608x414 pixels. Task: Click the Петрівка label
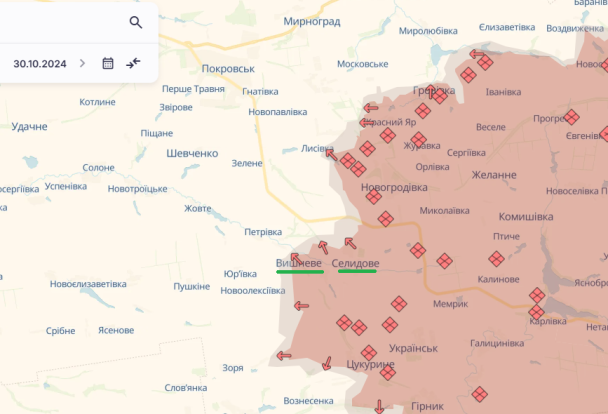click(263, 232)
